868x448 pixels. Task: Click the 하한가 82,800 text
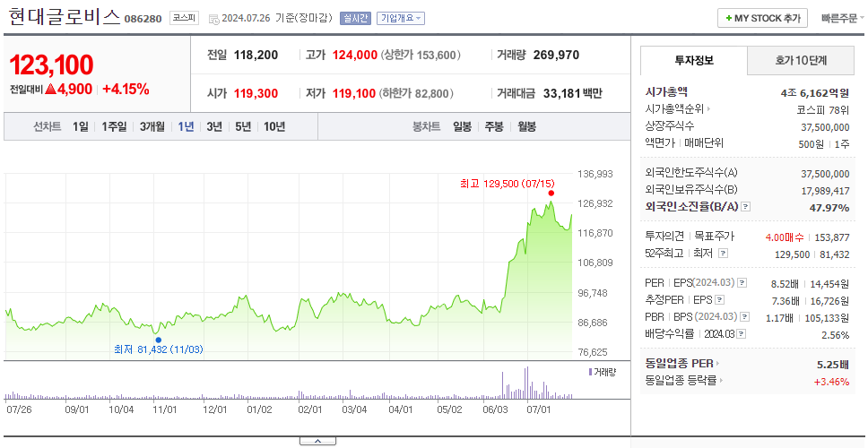click(x=416, y=93)
